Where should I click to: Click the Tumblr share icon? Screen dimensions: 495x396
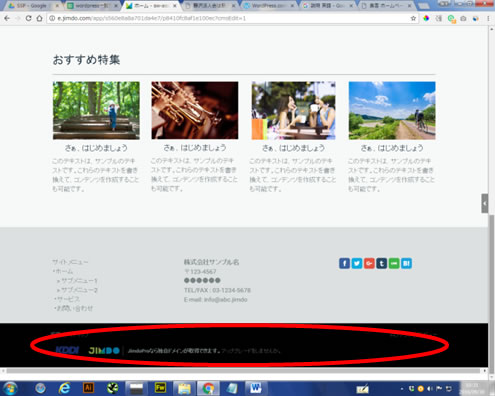click(381, 263)
